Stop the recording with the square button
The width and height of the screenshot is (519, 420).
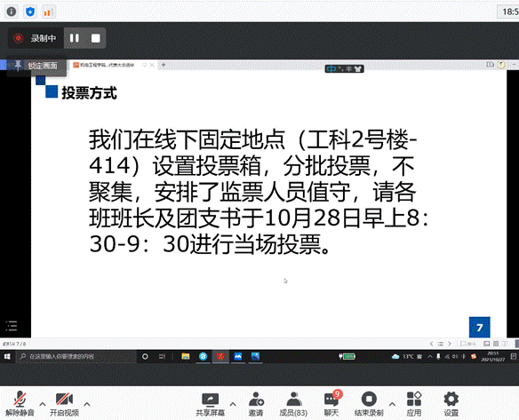coord(96,38)
